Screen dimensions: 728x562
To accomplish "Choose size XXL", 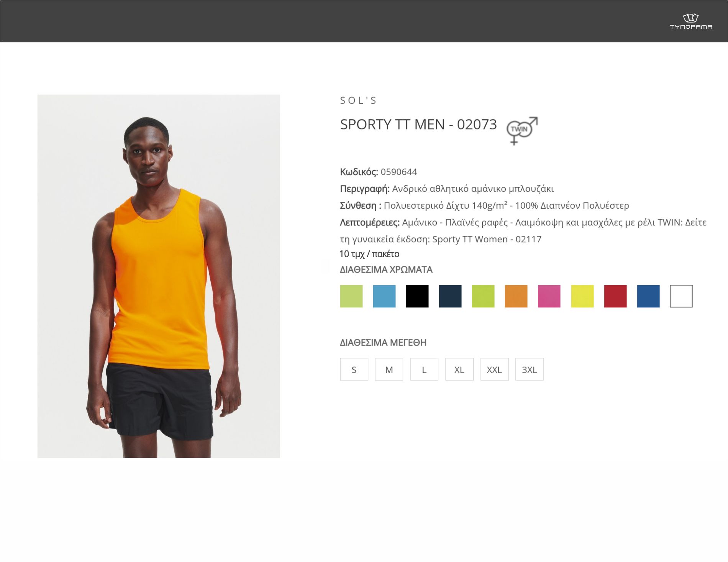I will (x=495, y=369).
